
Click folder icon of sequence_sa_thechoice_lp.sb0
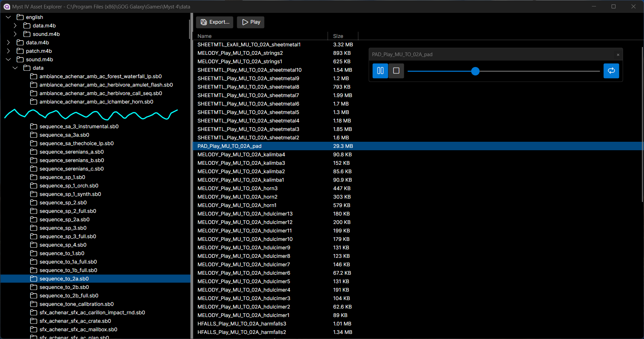click(x=33, y=143)
